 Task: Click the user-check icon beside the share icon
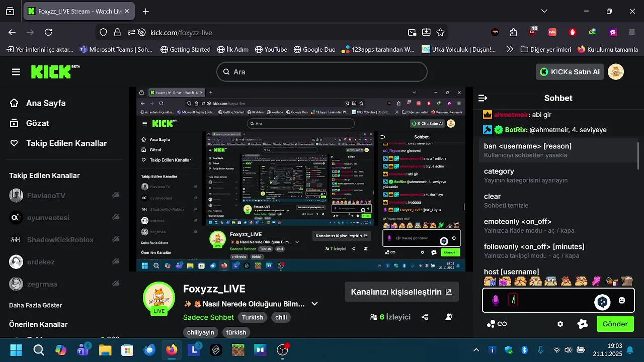(x=449, y=317)
